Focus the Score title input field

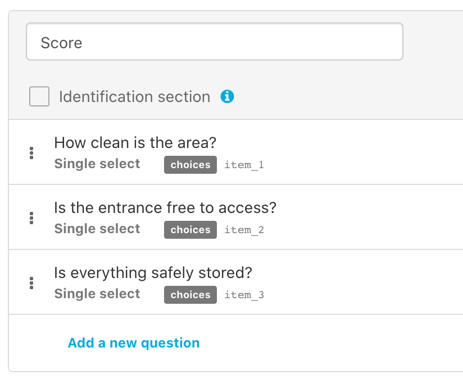[215, 42]
